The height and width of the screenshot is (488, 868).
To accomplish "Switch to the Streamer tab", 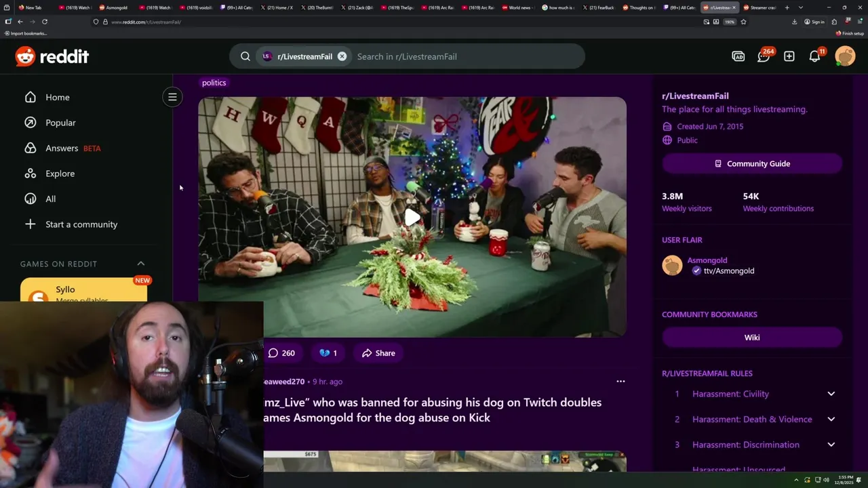I will 760,7.
